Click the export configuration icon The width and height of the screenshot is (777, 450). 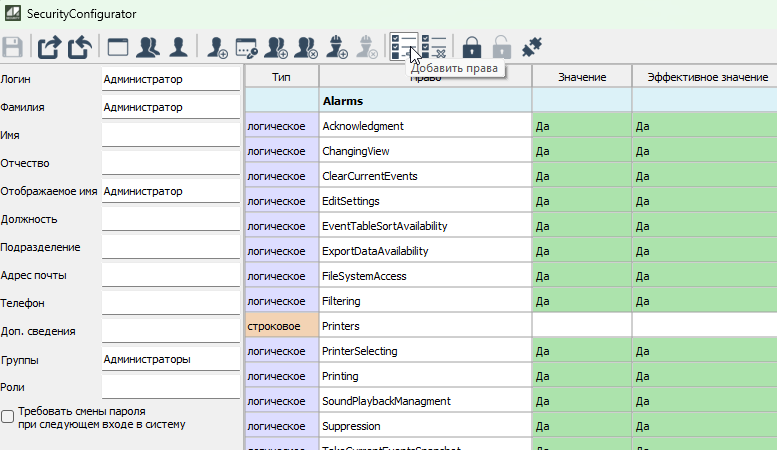[x=49, y=46]
